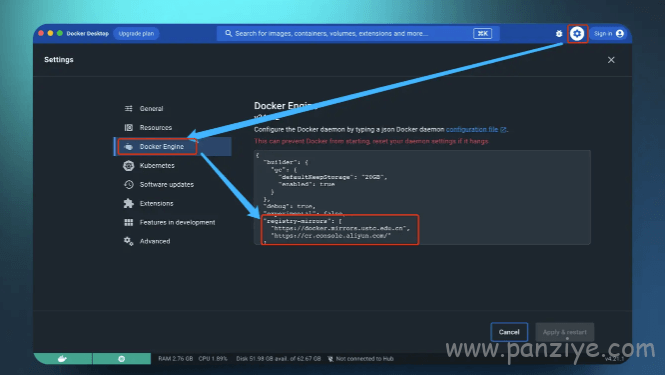Click the Kubernetes wheel icon
The width and height of the screenshot is (665, 375).
click(129, 165)
